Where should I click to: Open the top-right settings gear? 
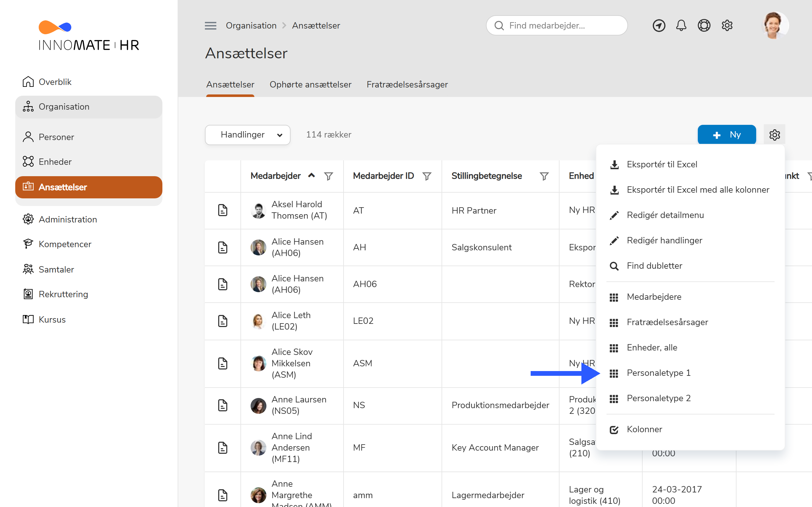pyautogui.click(x=727, y=25)
